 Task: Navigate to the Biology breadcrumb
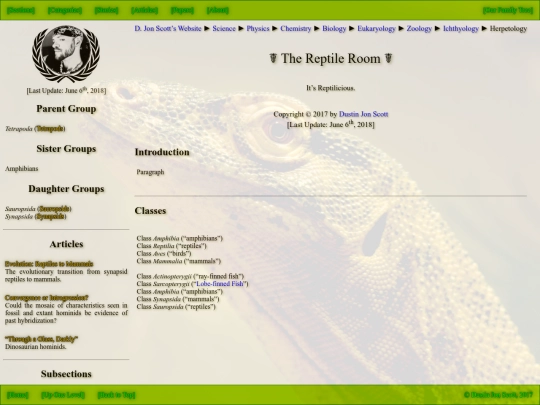coord(334,29)
